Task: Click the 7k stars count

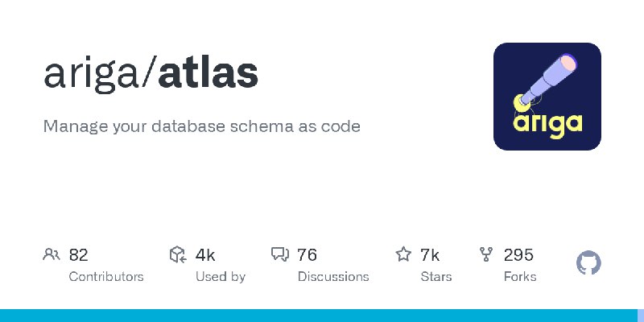Action: click(x=430, y=255)
